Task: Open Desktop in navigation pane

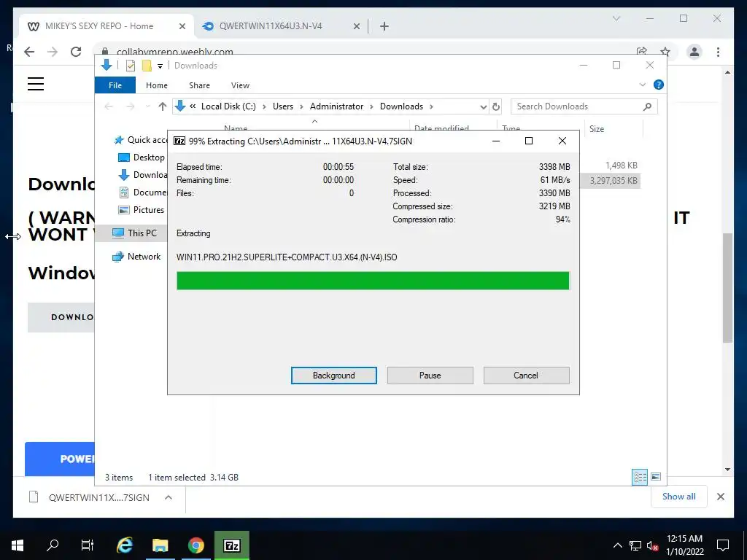Action: [x=142, y=157]
